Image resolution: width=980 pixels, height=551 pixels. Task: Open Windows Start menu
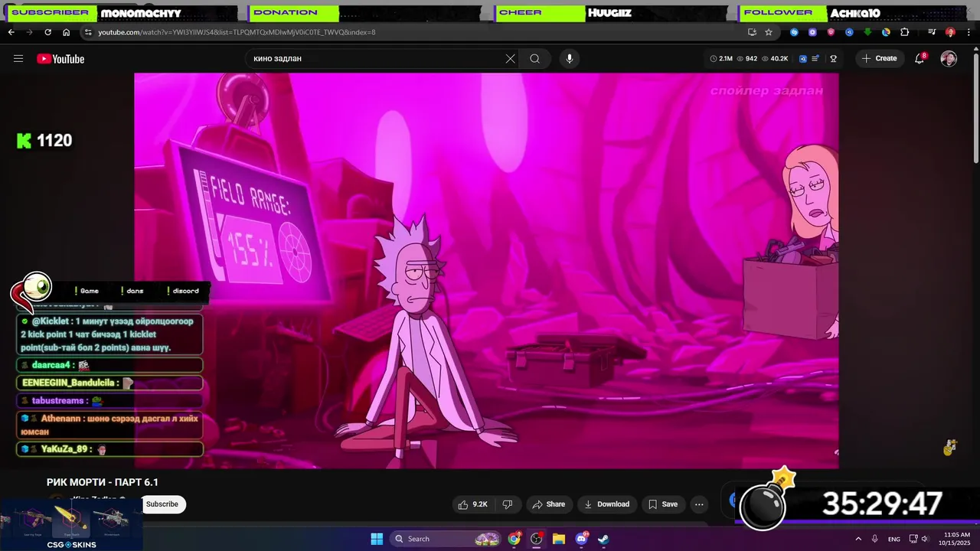click(x=377, y=539)
